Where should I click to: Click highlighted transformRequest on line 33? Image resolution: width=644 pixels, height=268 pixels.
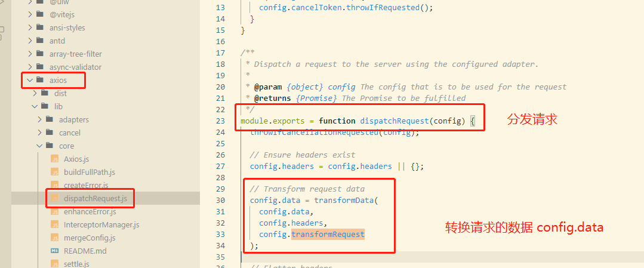coord(328,235)
